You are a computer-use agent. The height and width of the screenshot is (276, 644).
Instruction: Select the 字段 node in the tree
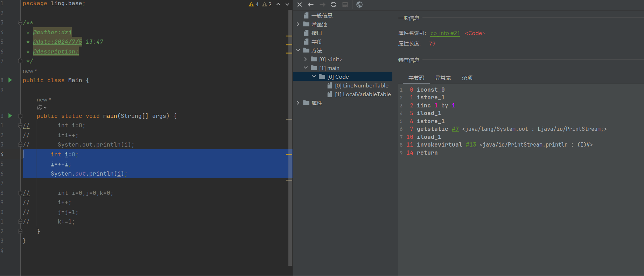316,42
